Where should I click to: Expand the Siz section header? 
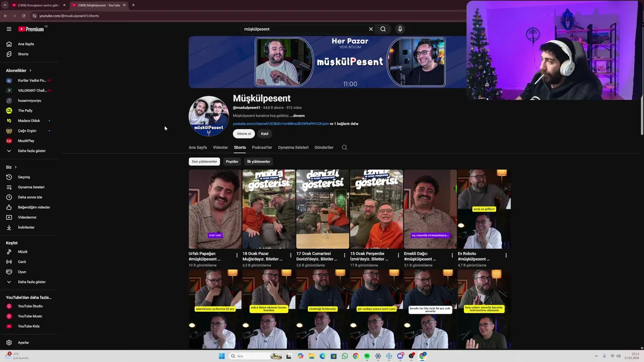click(x=11, y=167)
